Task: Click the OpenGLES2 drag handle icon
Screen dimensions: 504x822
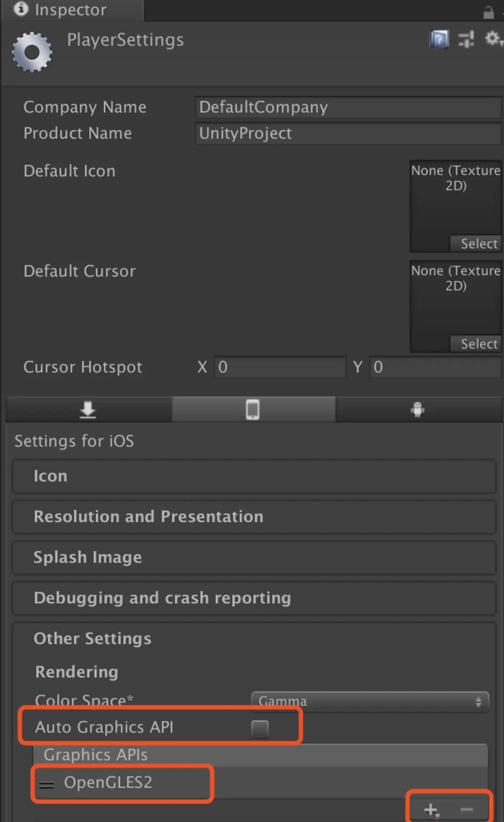Action: [46, 785]
